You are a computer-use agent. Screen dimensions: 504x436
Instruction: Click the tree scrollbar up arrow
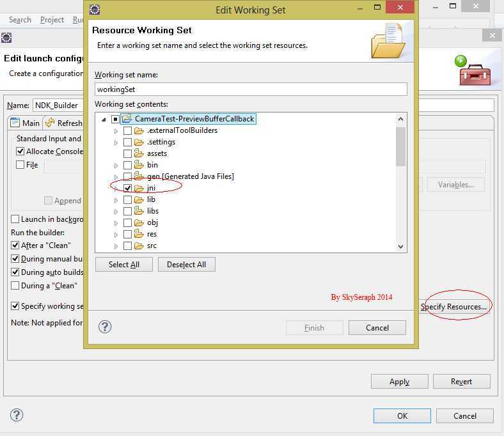(400, 119)
